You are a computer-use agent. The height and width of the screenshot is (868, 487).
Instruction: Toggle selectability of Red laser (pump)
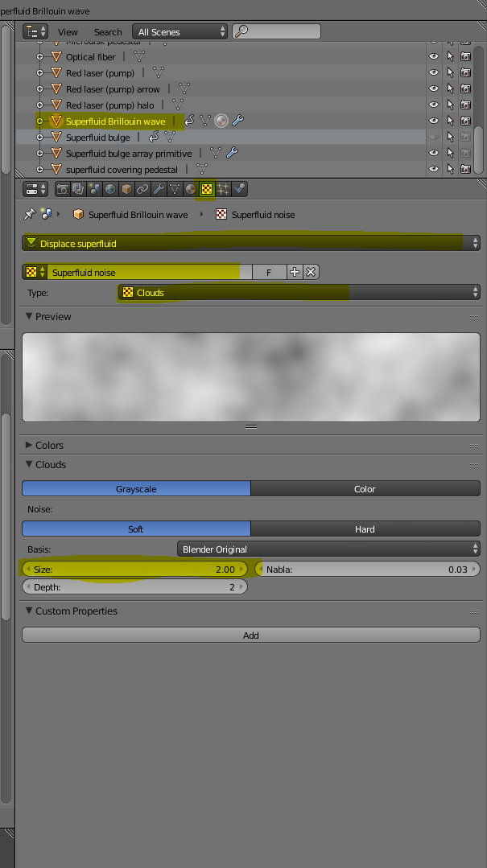450,73
